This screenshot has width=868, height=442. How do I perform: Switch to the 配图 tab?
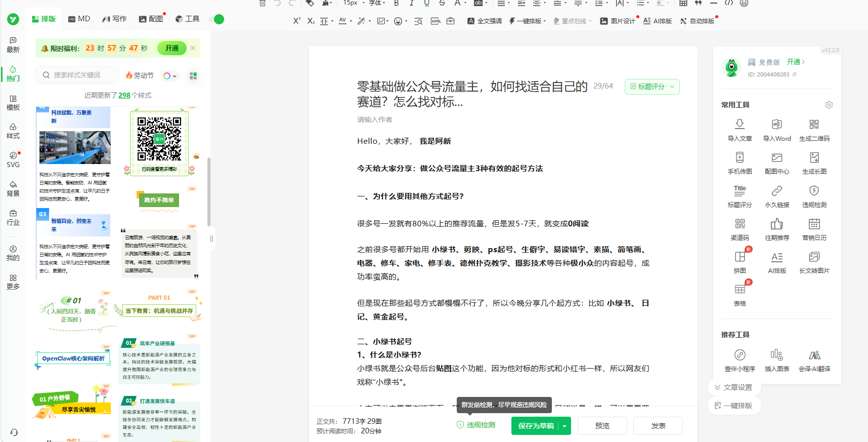[x=151, y=19]
